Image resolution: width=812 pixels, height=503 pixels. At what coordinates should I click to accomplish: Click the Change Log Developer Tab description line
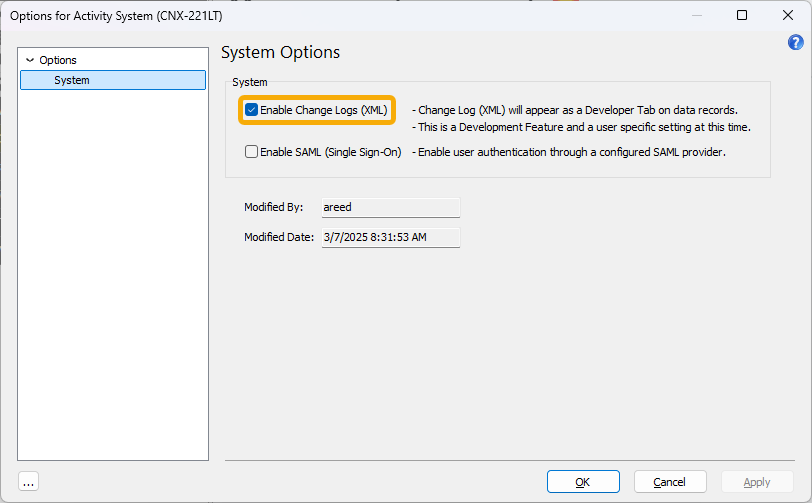(575, 110)
